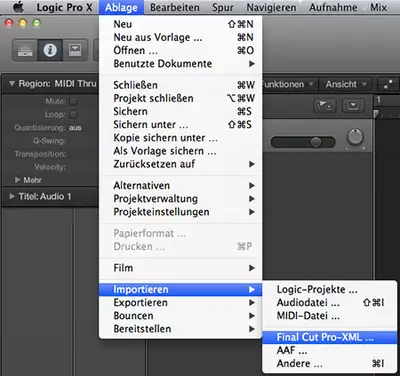
Task: Select AAF … import option
Action: click(x=330, y=350)
